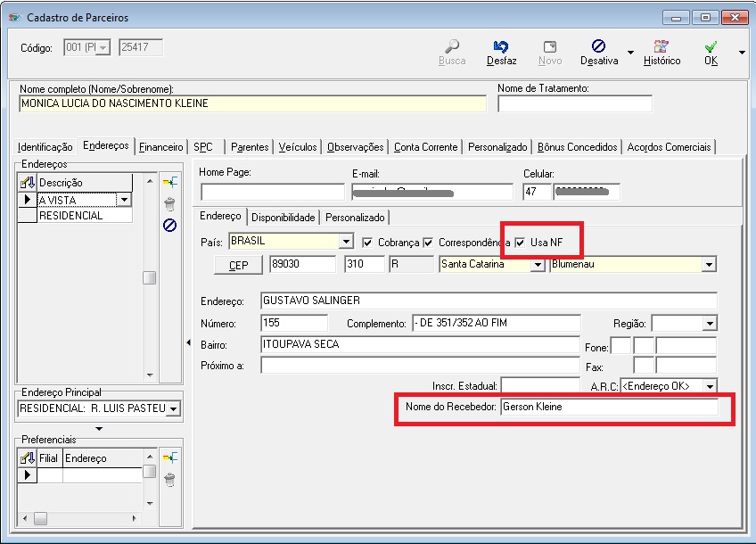The height and width of the screenshot is (544, 756).
Task: Click the Endereços list vertical scrollbar thumb
Action: point(150,277)
